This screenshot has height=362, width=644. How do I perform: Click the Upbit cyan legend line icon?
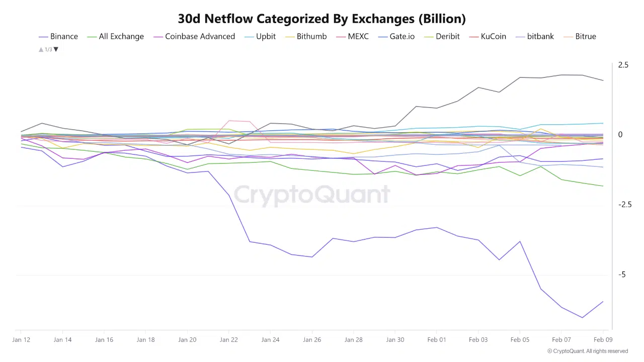click(x=249, y=37)
